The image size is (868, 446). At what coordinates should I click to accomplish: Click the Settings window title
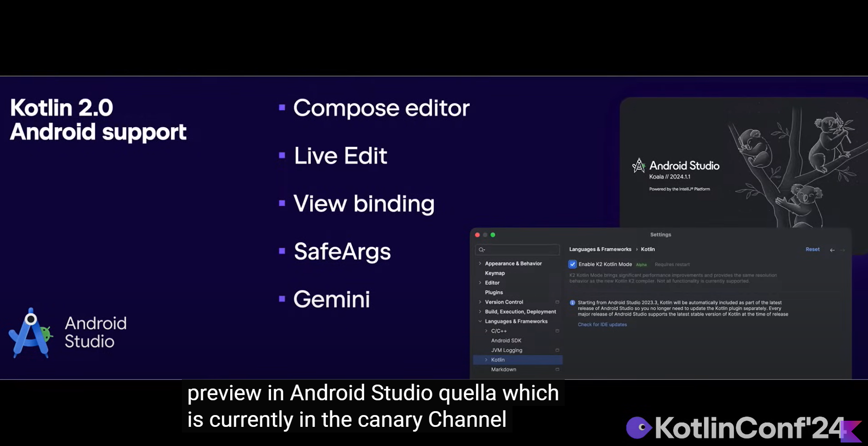(x=660, y=235)
